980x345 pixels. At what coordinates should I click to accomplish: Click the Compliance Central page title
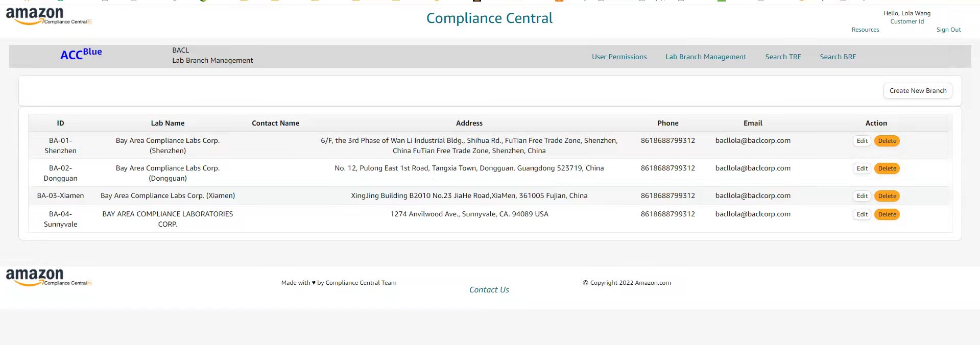[489, 18]
